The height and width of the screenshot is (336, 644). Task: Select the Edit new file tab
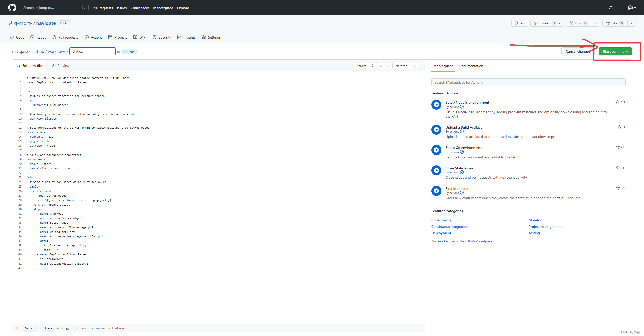point(29,66)
